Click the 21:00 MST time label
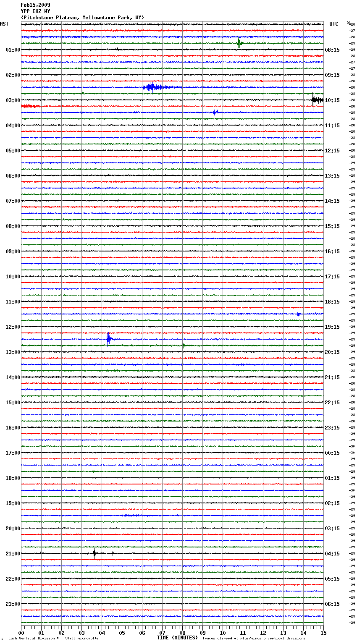This screenshot has height=644, width=357. pos(13,554)
